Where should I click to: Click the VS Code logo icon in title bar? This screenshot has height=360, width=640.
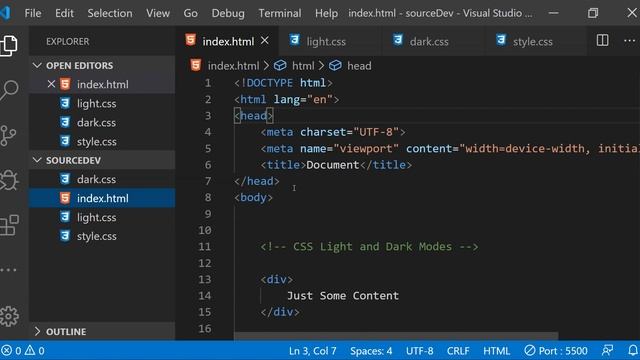click(x=5, y=13)
